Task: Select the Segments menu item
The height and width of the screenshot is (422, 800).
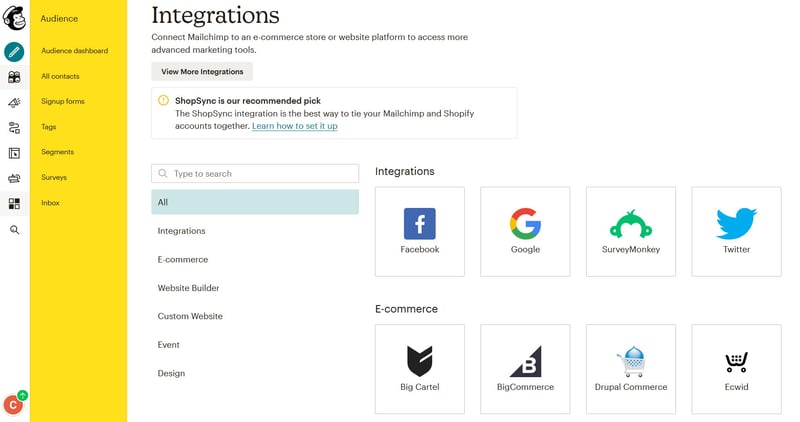Action: point(58,152)
